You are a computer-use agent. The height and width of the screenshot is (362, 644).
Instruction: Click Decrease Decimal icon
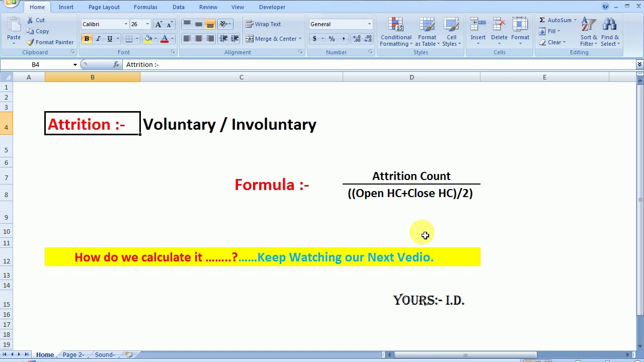click(x=368, y=39)
